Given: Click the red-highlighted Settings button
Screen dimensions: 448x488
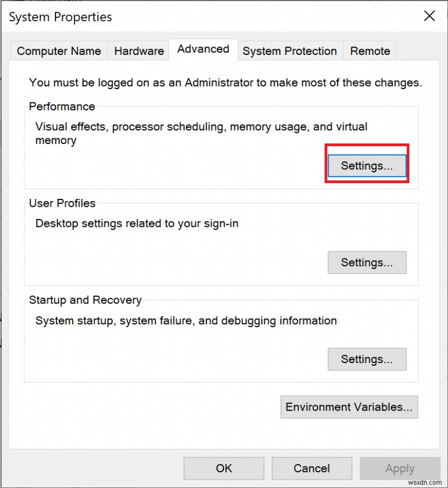Looking at the screenshot, I should 367,165.
